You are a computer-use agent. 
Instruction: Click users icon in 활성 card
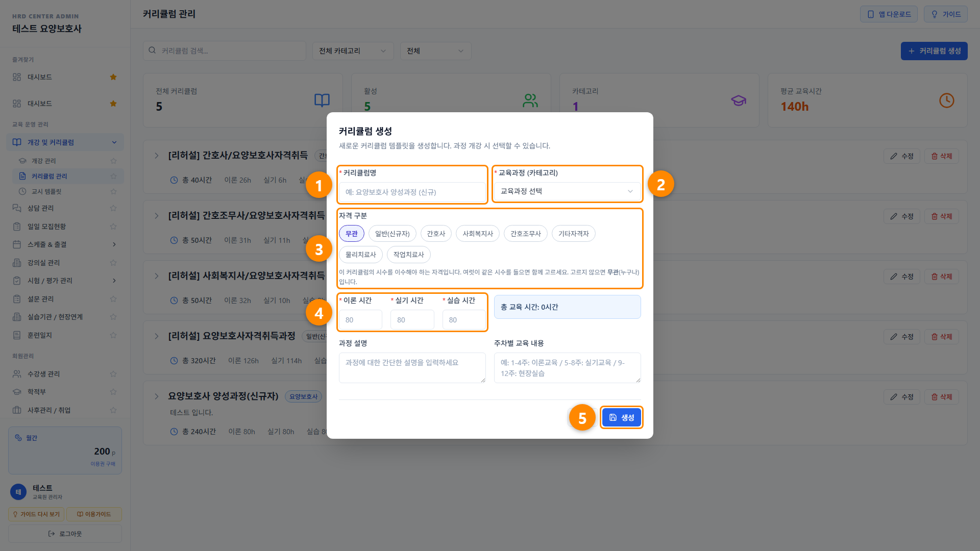(x=530, y=100)
